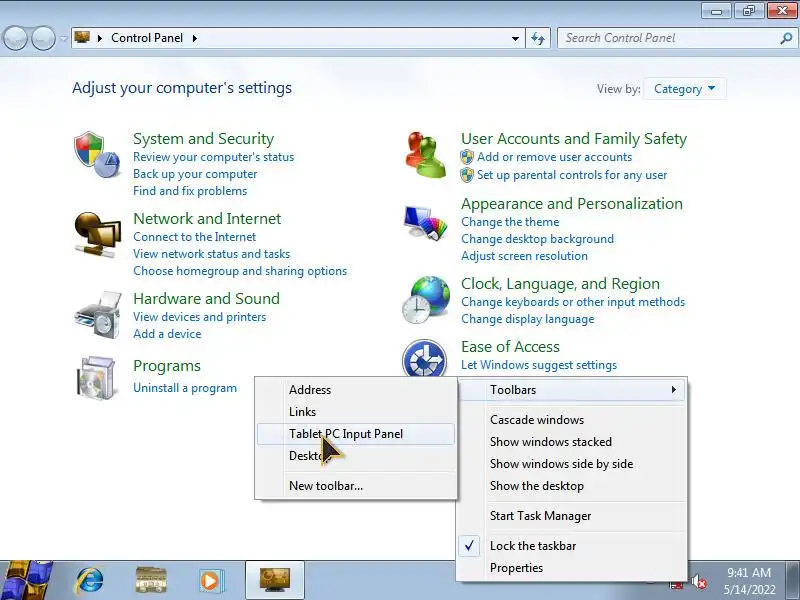Choose Show the desktop
The height and width of the screenshot is (600, 800).
(x=570, y=486)
